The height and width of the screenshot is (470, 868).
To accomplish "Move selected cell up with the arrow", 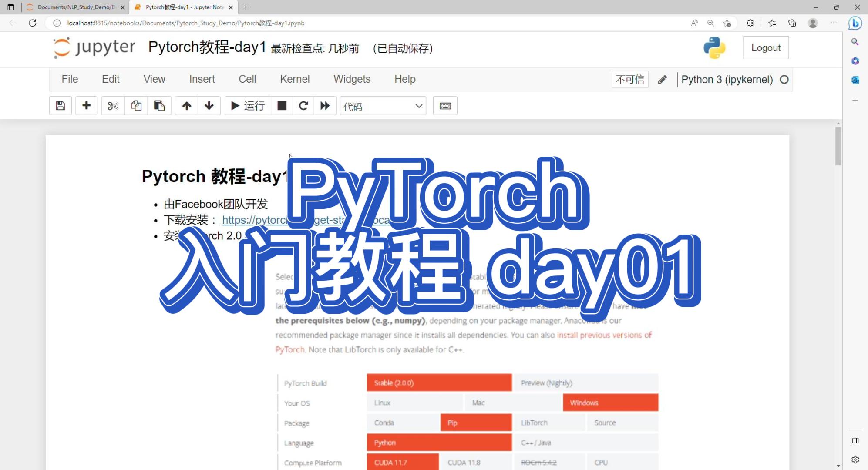I will pos(187,106).
